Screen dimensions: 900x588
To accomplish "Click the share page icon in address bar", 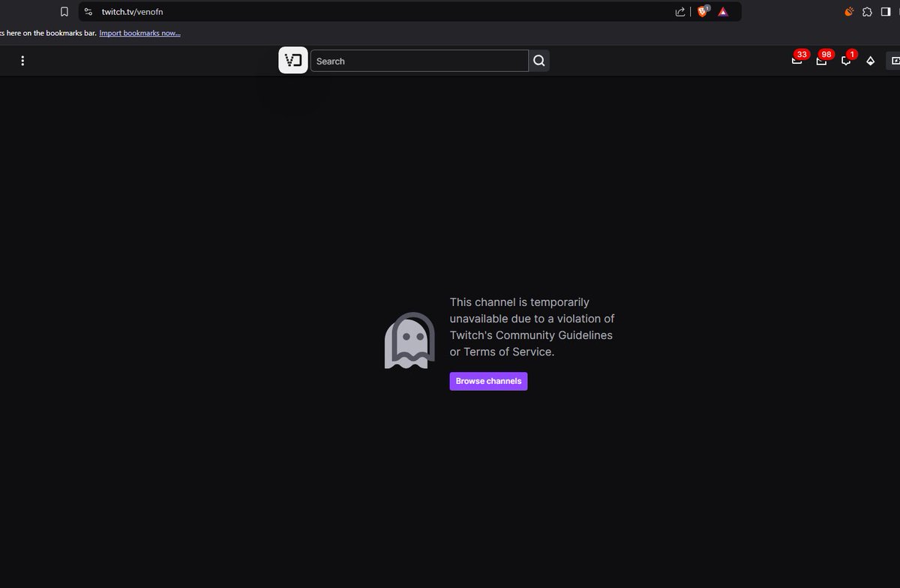I will pos(680,12).
